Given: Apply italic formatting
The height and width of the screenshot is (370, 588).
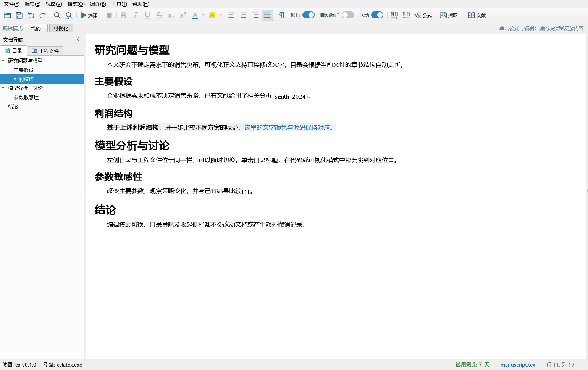Looking at the screenshot, I should [135, 15].
